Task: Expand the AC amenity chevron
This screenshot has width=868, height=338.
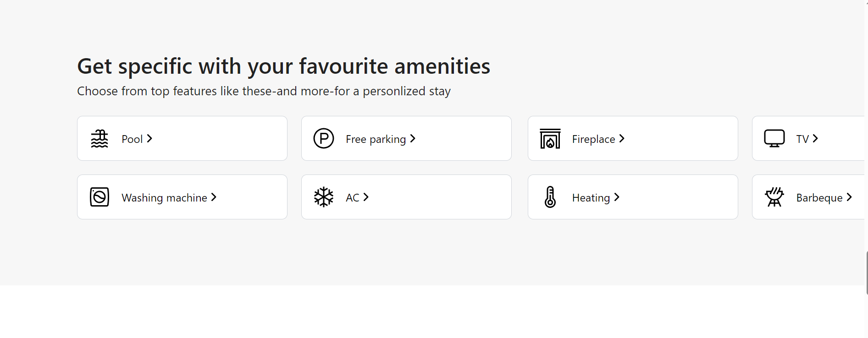Action: click(x=367, y=197)
